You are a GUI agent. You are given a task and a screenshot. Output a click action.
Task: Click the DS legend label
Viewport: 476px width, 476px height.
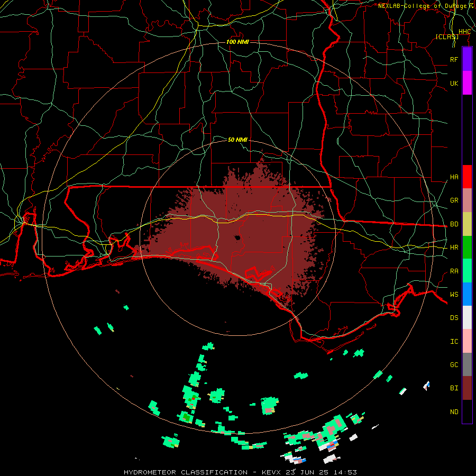click(x=454, y=318)
